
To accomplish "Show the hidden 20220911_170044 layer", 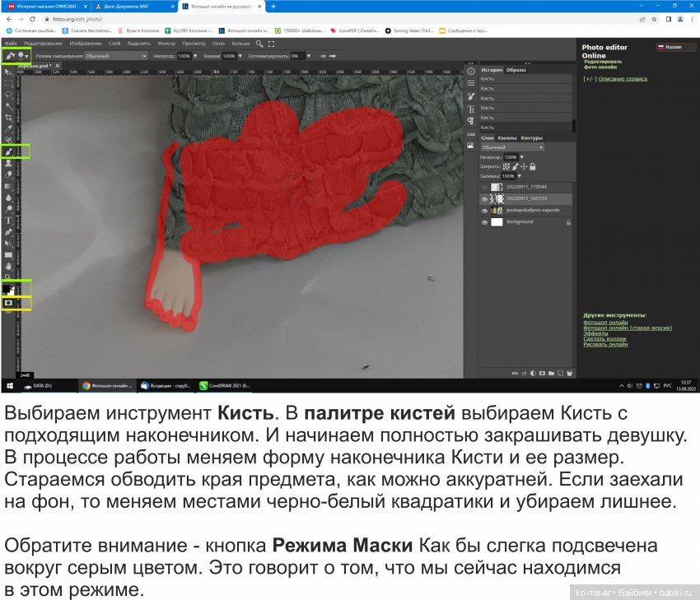I will pos(484,188).
